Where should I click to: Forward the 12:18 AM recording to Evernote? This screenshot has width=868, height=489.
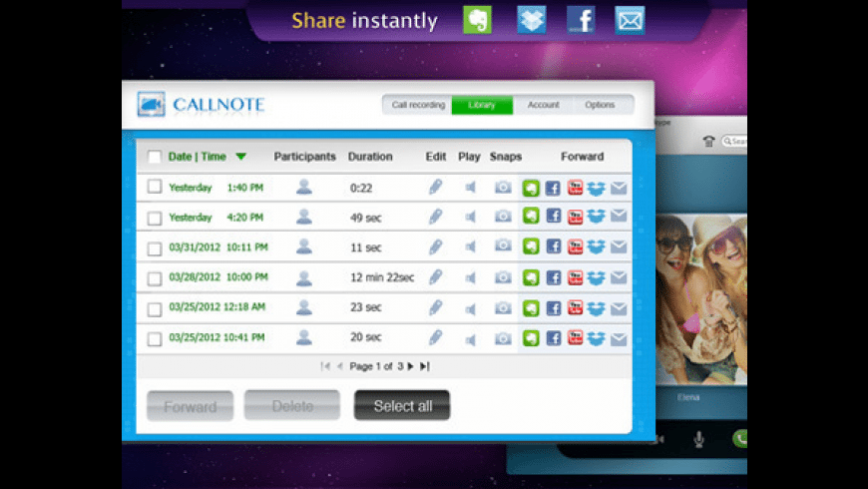(531, 308)
